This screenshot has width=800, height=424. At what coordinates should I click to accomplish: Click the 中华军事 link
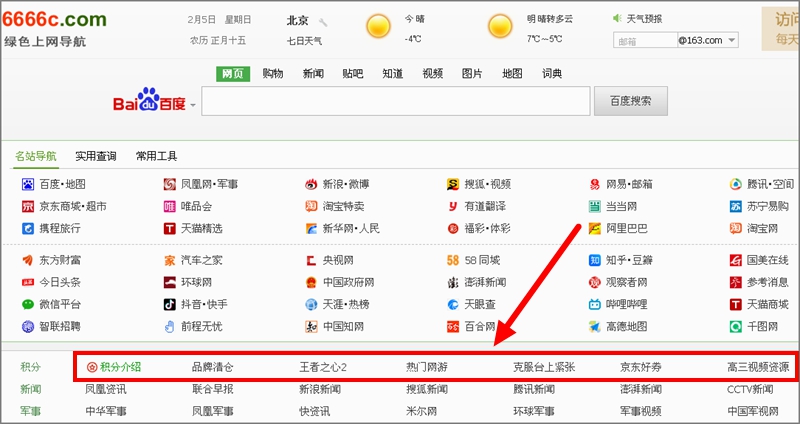pyautogui.click(x=106, y=411)
